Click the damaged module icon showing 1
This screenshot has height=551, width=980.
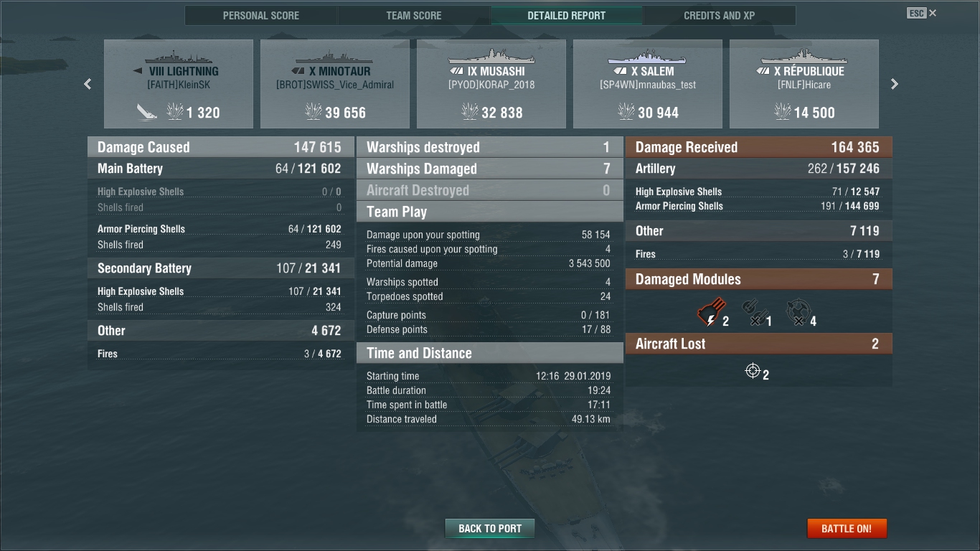pyautogui.click(x=752, y=313)
